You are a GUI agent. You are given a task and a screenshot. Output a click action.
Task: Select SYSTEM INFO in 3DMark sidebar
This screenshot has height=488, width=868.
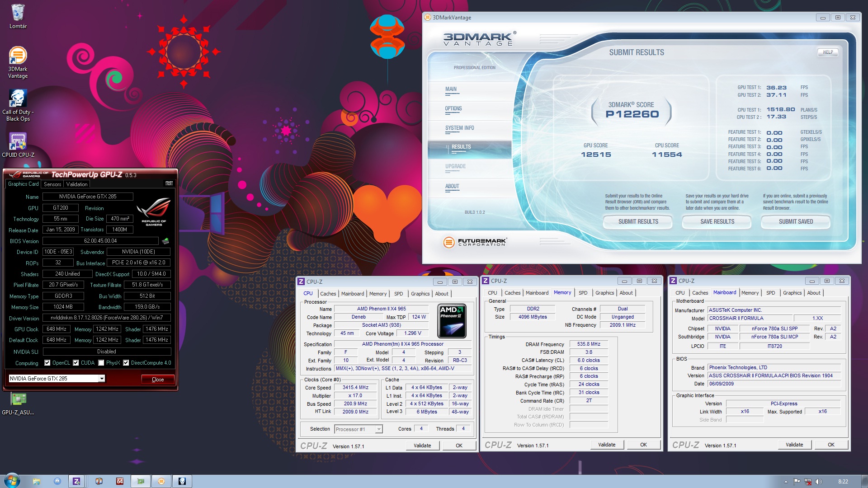click(459, 128)
